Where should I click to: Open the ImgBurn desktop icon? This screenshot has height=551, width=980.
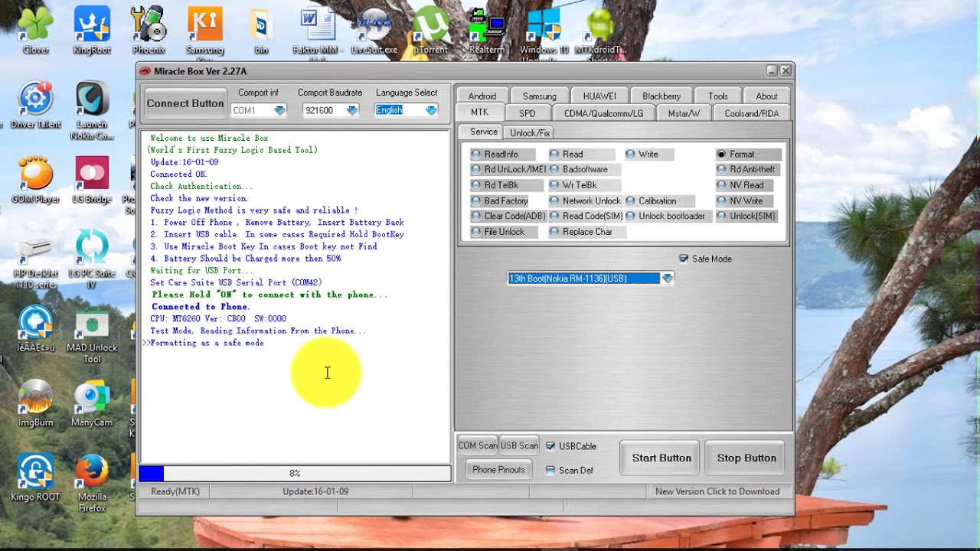(35, 403)
